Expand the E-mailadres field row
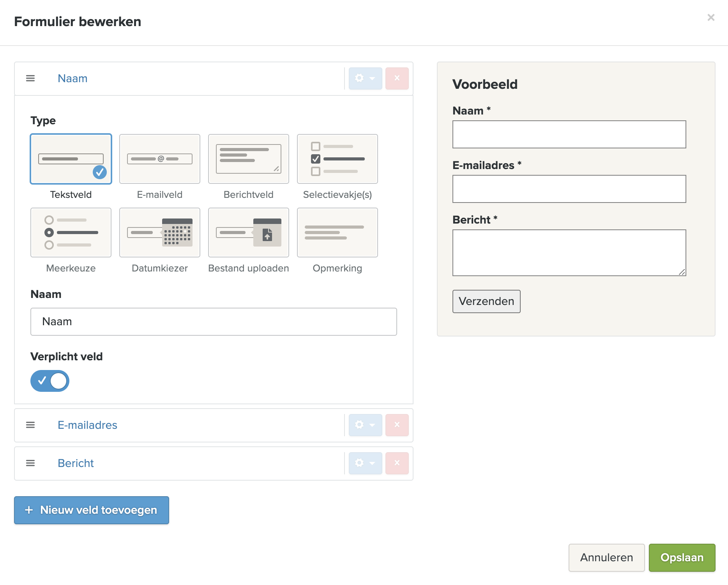Viewport: 728px width, 585px height. pos(87,425)
